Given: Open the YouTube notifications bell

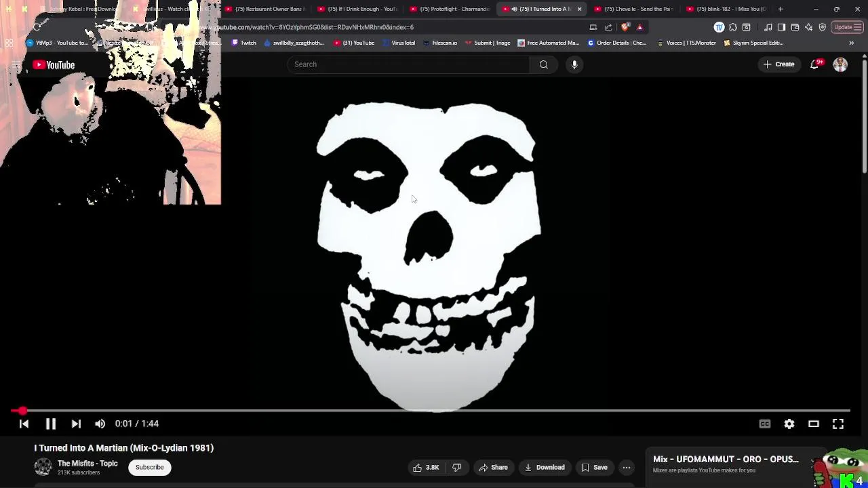Looking at the screenshot, I should [x=815, y=64].
